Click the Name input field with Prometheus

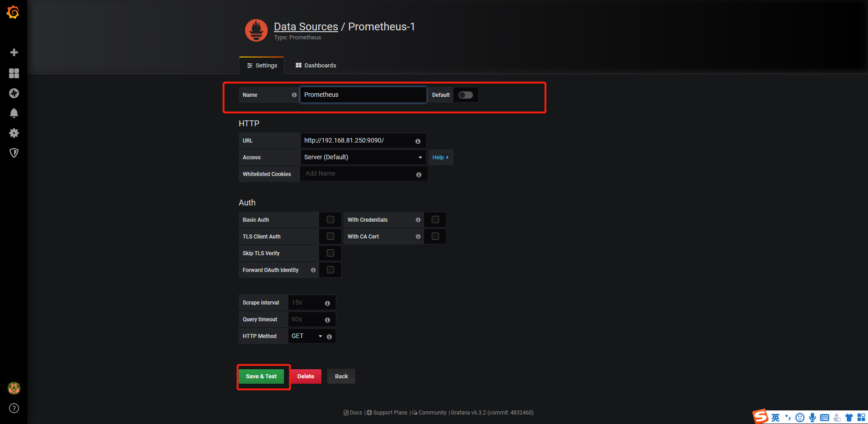pyautogui.click(x=363, y=95)
